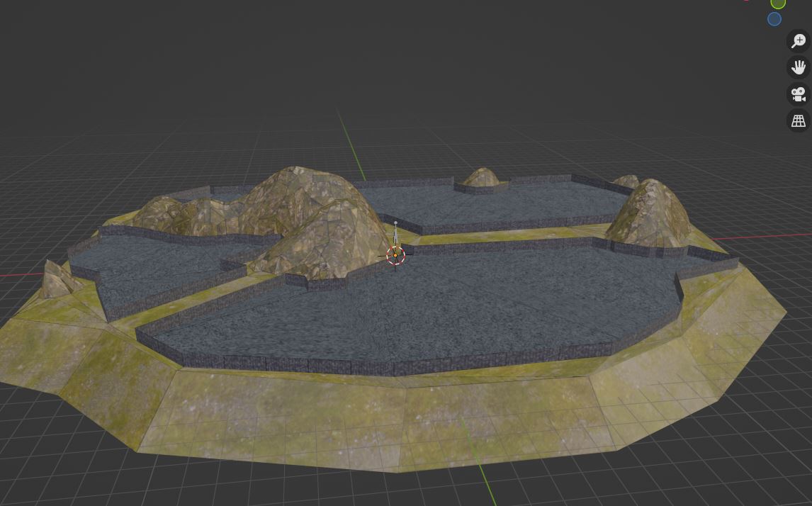Click the green axis circle on the gizmo
This screenshot has width=812, height=506.
[778, 3]
